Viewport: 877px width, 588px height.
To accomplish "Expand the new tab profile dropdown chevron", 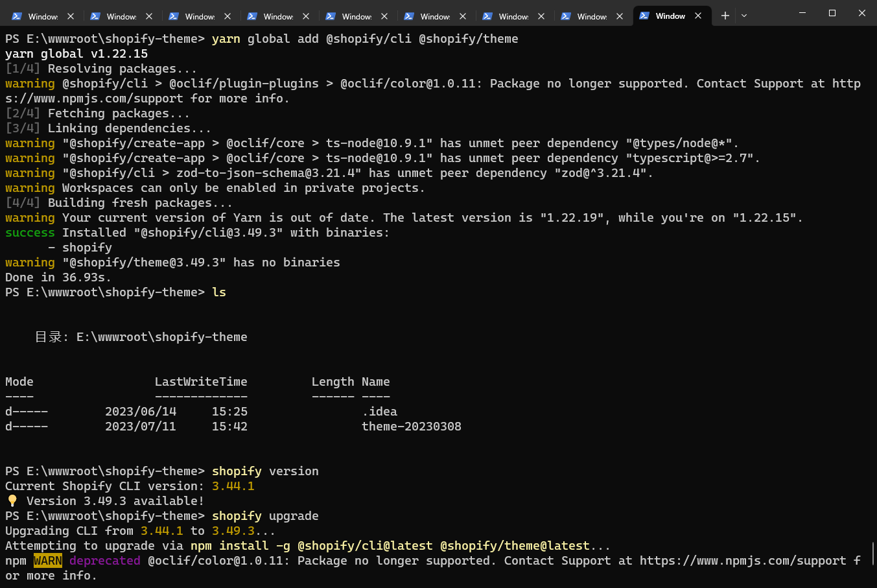I will 744,16.
